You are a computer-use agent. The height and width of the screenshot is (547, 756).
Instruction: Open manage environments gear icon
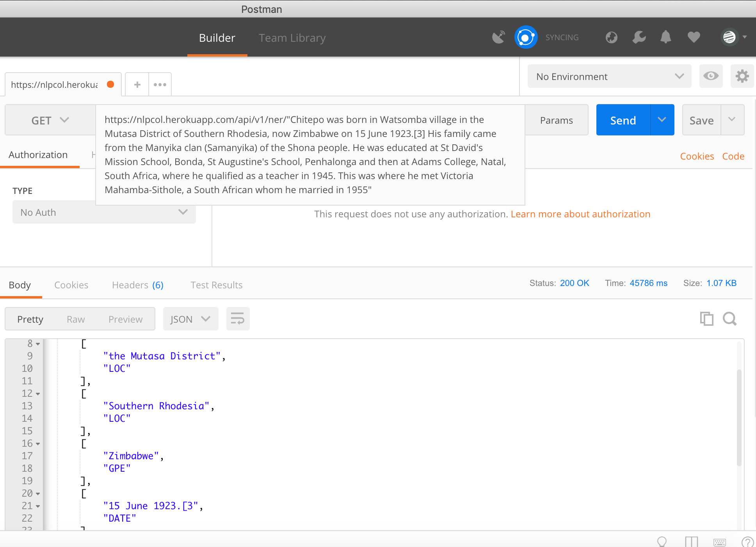742,76
